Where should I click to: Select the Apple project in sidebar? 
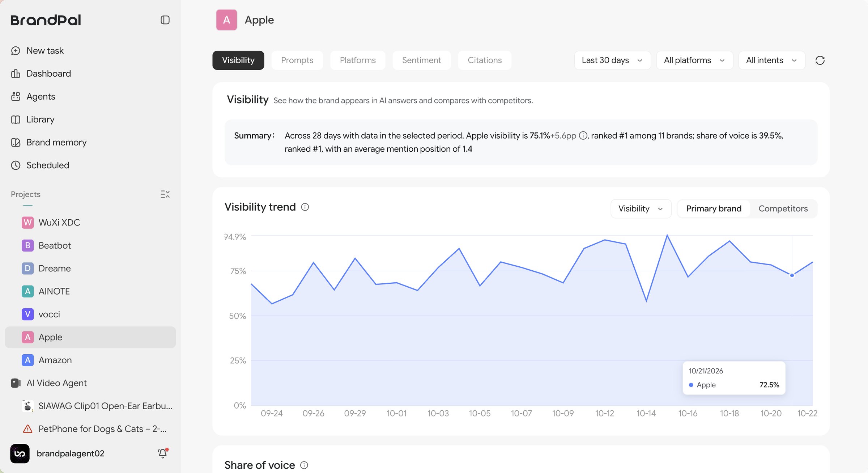tap(90, 337)
